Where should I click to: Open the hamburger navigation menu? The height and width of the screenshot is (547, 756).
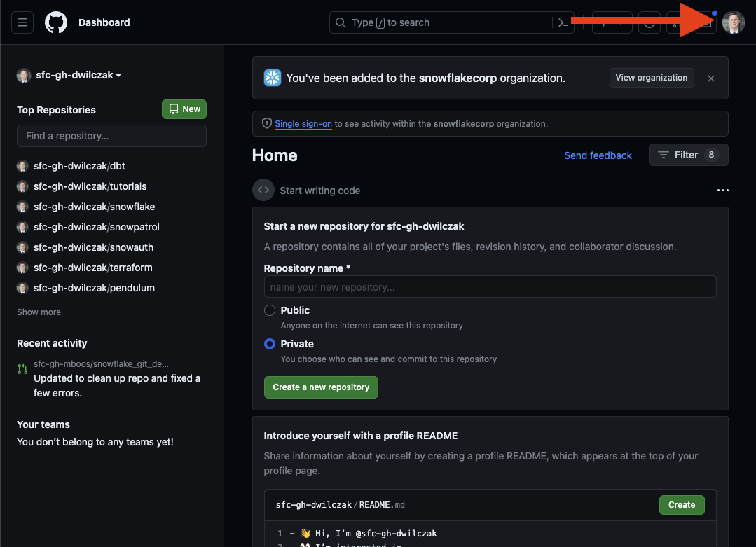pos(22,22)
